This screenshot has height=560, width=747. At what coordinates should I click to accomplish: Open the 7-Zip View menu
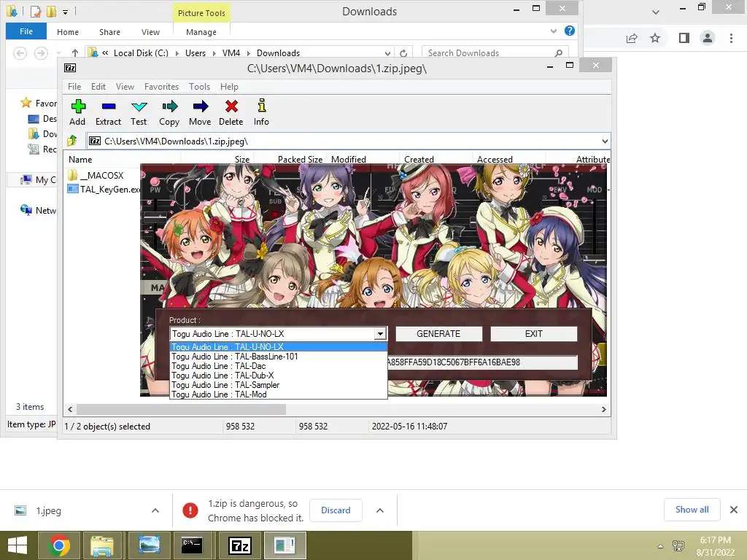click(x=125, y=87)
